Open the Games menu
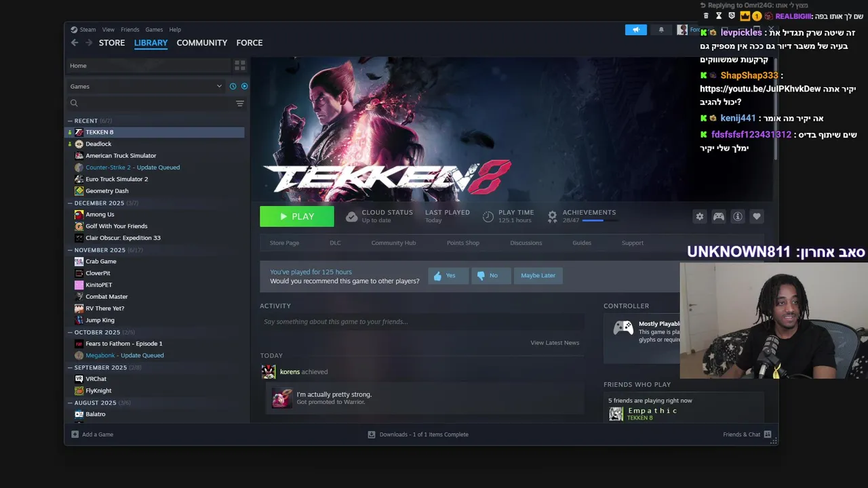Screen dimensions: 868x488 click(154, 30)
